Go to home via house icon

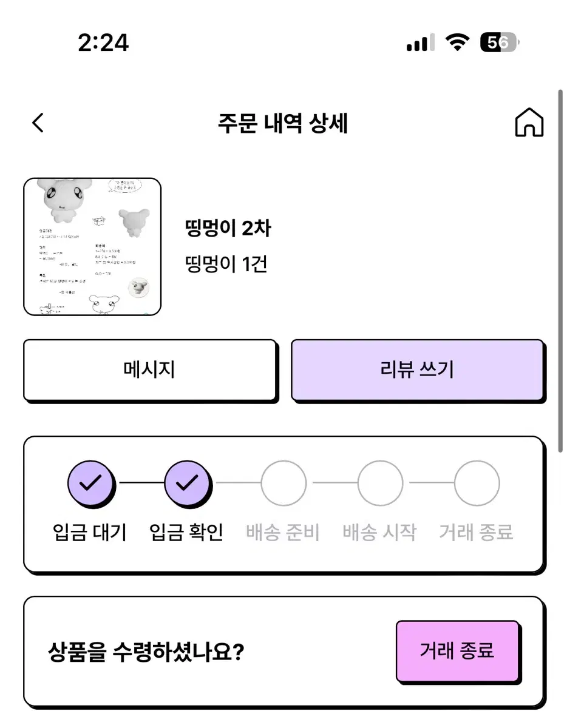pyautogui.click(x=529, y=123)
